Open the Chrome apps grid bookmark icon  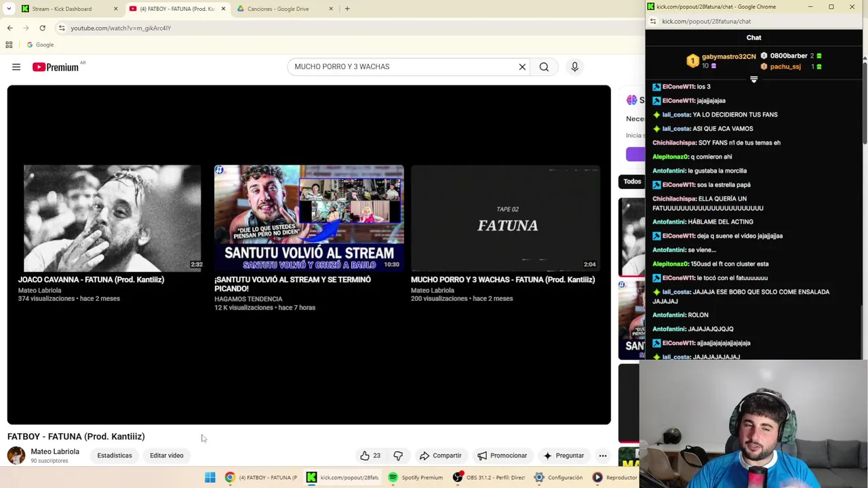click(x=9, y=45)
